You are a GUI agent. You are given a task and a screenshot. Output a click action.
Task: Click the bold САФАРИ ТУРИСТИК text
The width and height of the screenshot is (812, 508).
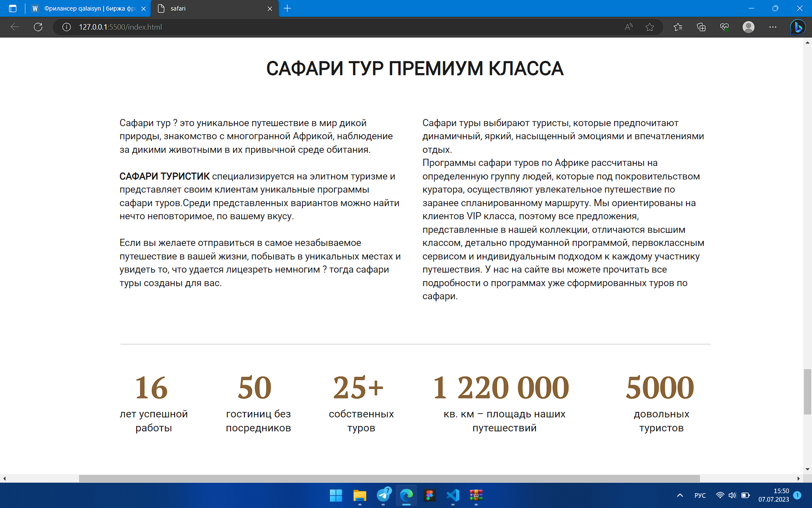pyautogui.click(x=165, y=177)
